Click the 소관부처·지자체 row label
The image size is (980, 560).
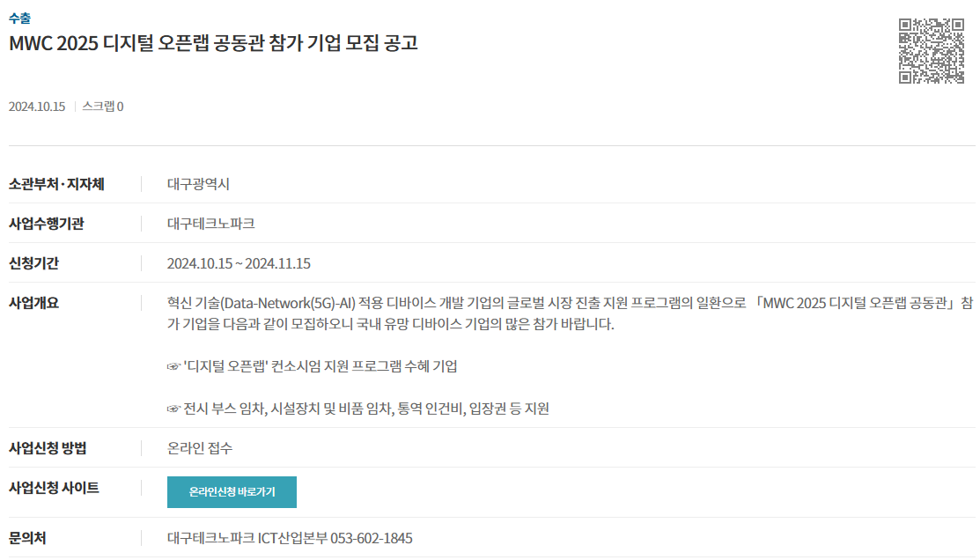[x=56, y=184]
